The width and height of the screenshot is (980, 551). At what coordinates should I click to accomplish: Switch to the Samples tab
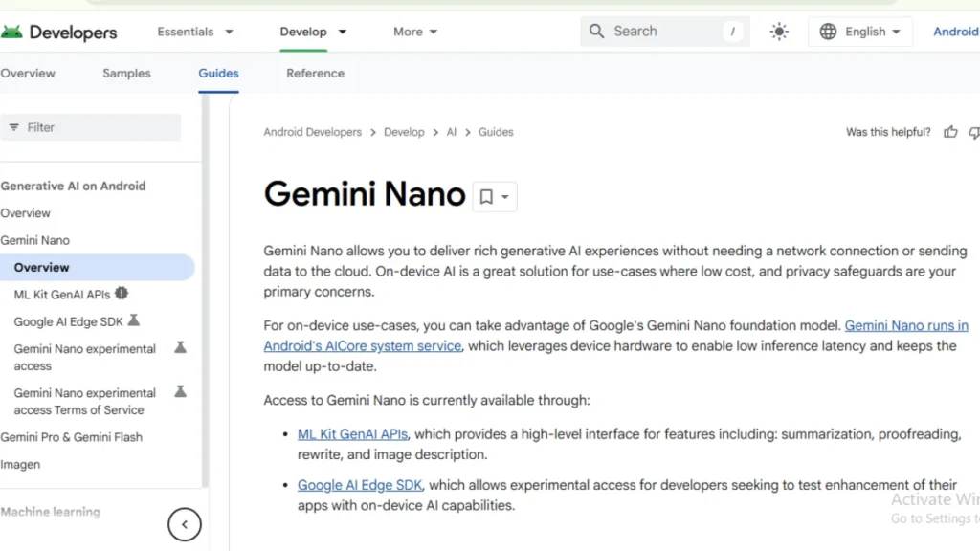(x=127, y=73)
